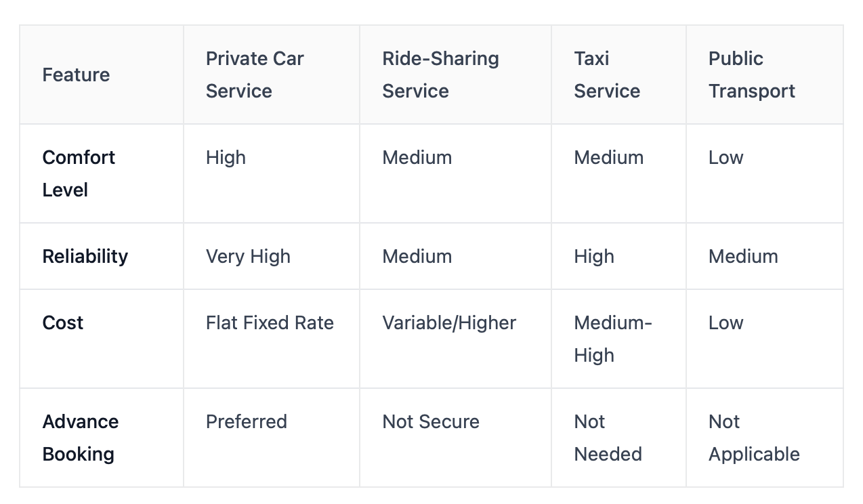Screen dimensions: 863x504
Task: Click the Variable/Higher cost cell
Action: tap(449, 322)
